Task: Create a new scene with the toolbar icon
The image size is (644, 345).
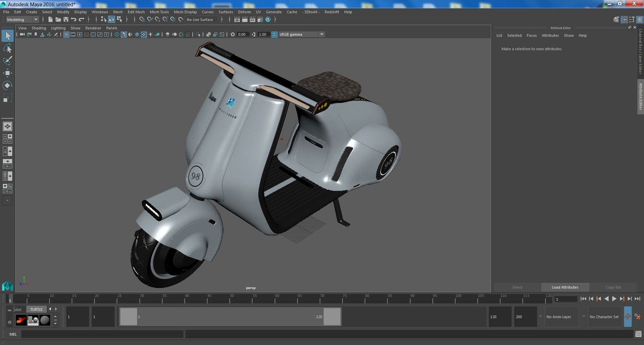Action: click(50, 19)
